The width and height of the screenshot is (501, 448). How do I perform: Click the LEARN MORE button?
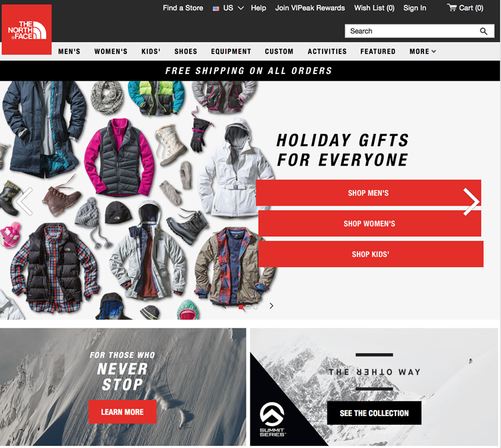(122, 412)
